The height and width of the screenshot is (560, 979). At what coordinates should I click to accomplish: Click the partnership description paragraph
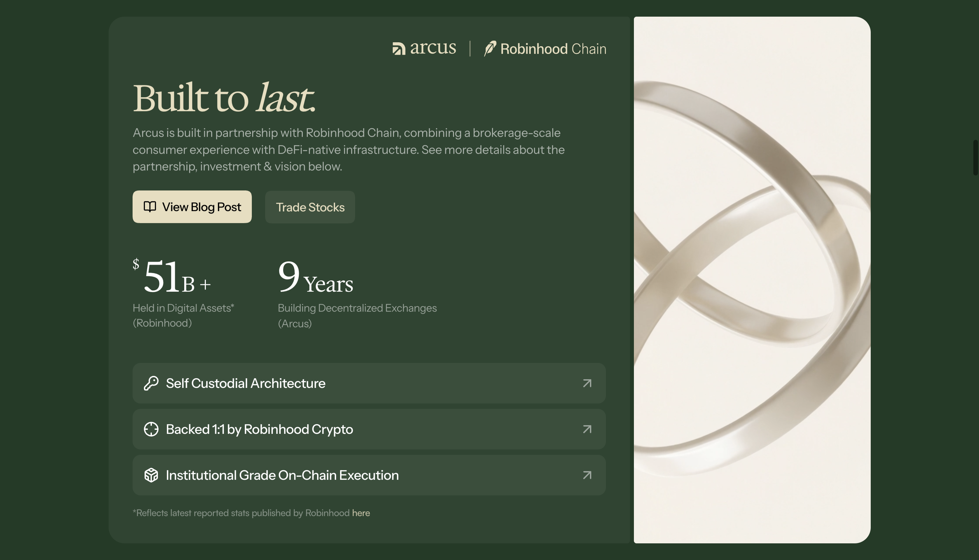point(349,149)
